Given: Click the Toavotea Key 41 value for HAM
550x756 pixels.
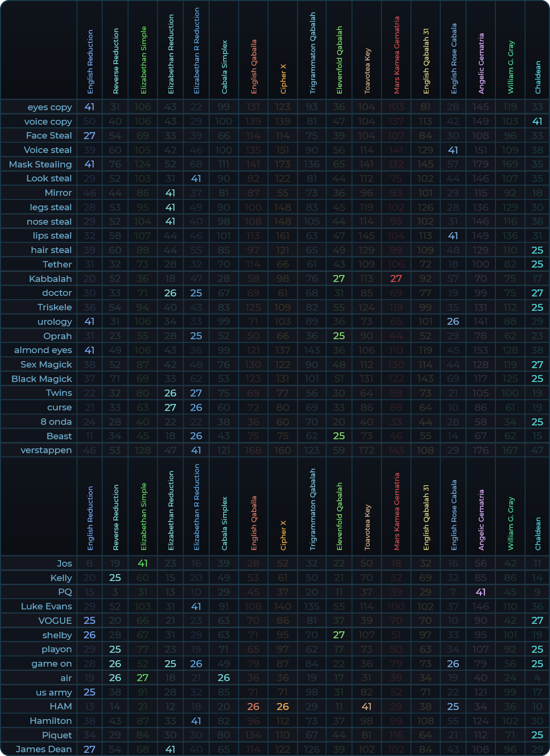Looking at the screenshot, I should (366, 706).
